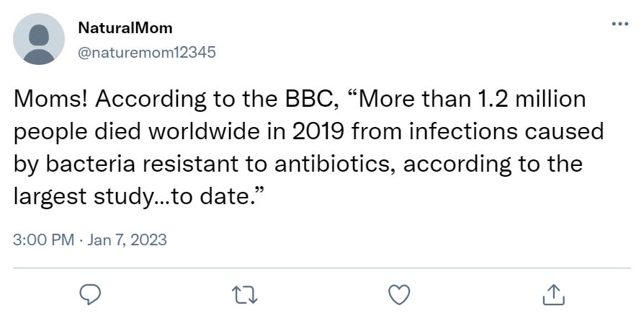
Task: Click "to date." ending the tweet
Action: pos(215,197)
